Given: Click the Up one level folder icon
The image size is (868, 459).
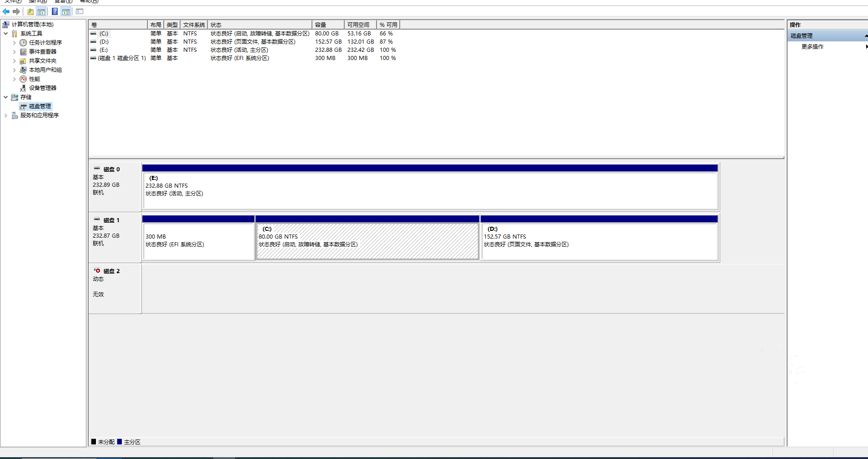Looking at the screenshot, I should pyautogui.click(x=30, y=12).
